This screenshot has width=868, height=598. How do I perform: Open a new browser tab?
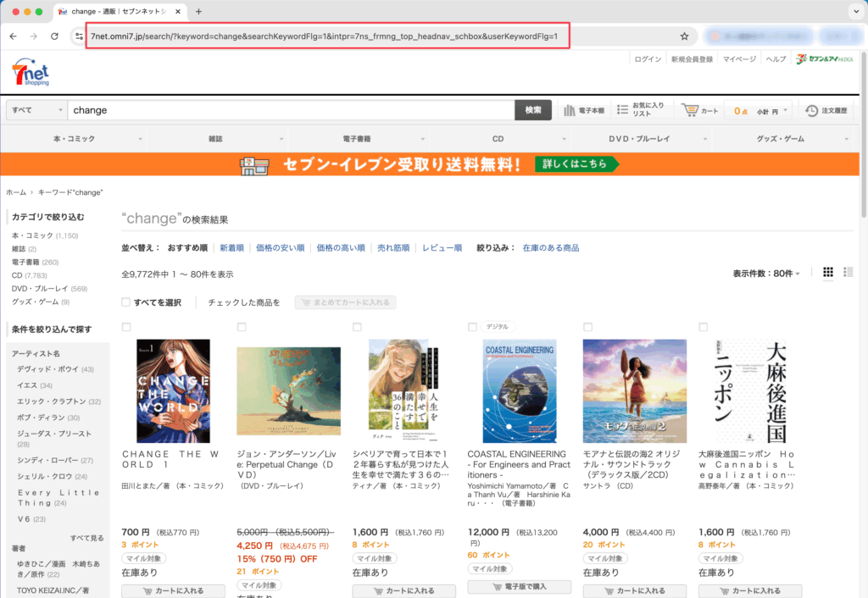[x=198, y=11]
